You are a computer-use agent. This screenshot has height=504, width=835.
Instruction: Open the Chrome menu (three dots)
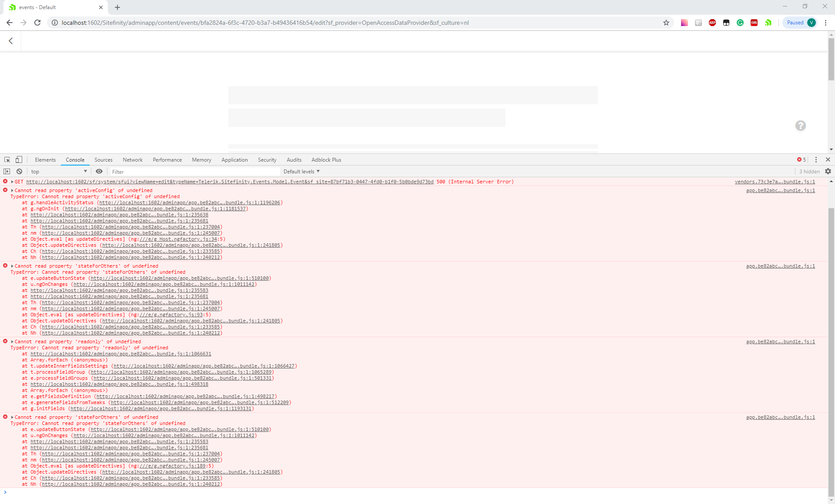825,23
